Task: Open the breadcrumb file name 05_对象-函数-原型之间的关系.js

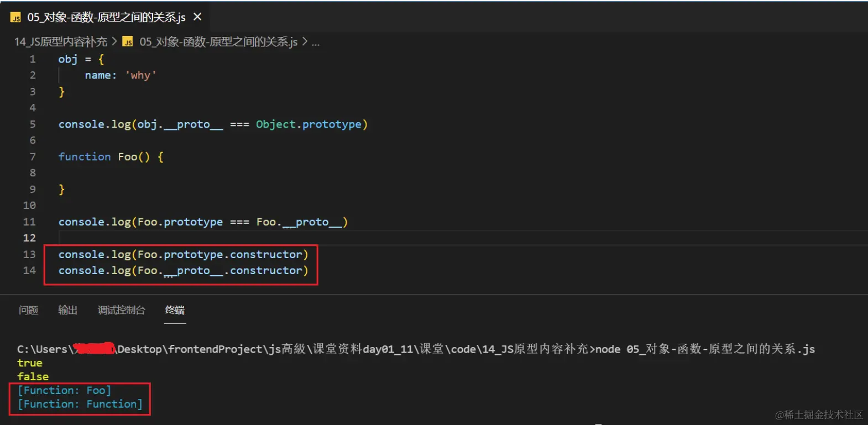Action: (x=218, y=42)
